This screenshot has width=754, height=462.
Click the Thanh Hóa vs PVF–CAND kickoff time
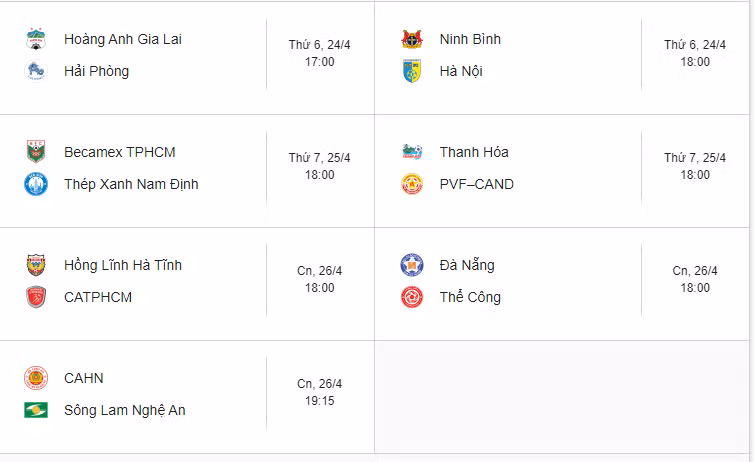point(695,166)
